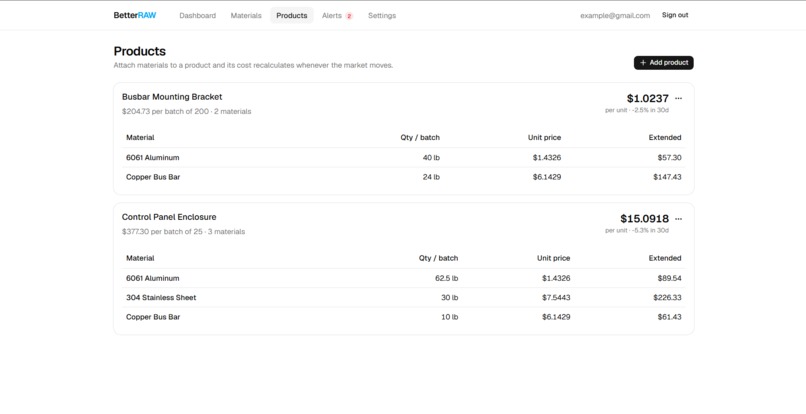Click the example@gmail.com account email
806x414 pixels.
click(615, 15)
